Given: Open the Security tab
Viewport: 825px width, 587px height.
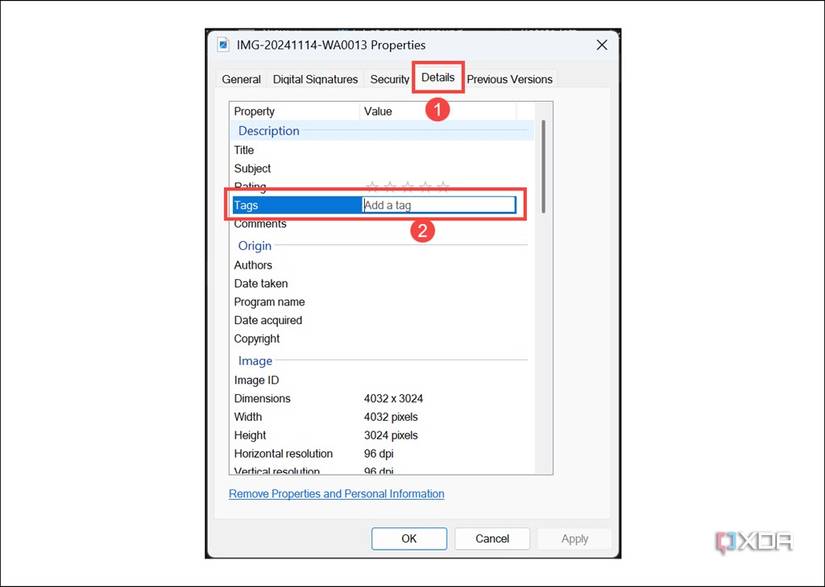Looking at the screenshot, I should [389, 79].
